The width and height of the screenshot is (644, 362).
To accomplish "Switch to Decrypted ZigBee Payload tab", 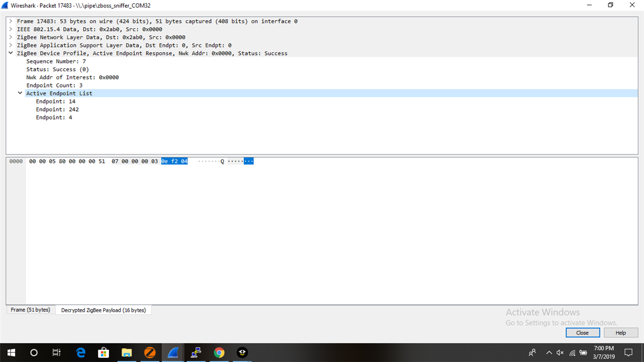I will (x=104, y=310).
